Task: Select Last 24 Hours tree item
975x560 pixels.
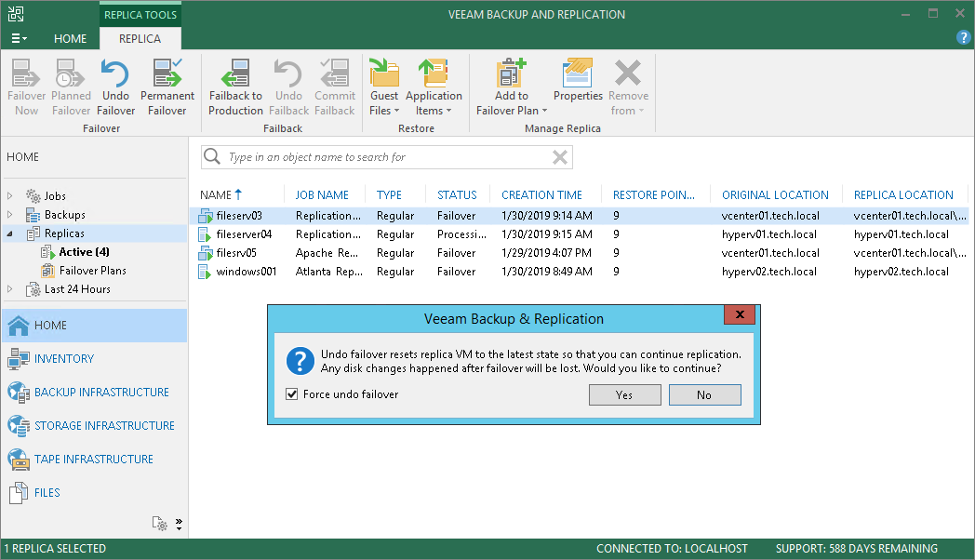Action: click(x=77, y=289)
